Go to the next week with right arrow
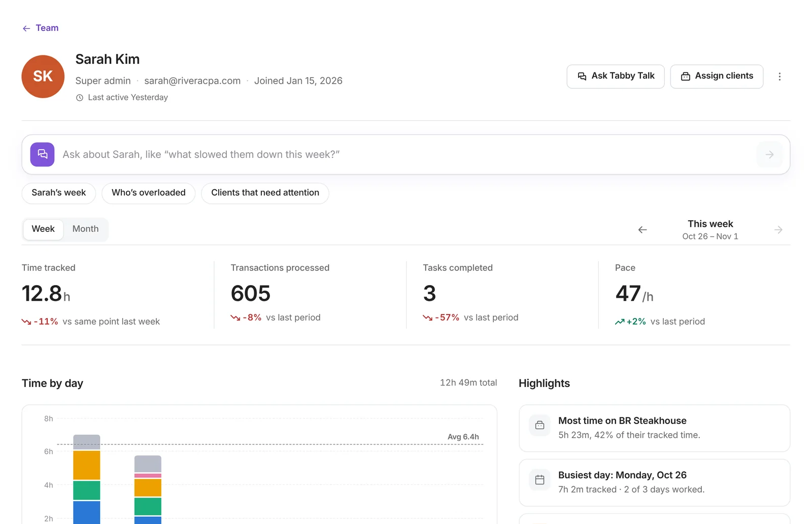The width and height of the screenshot is (812, 524). coord(779,230)
